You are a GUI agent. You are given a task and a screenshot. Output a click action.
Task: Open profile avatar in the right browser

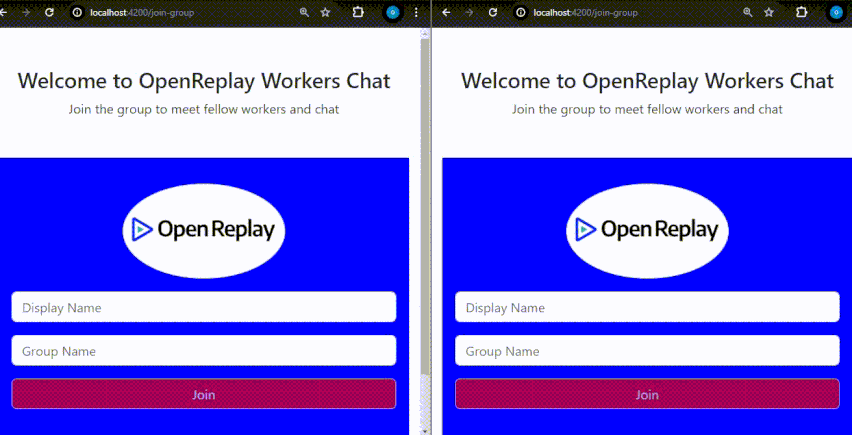836,12
